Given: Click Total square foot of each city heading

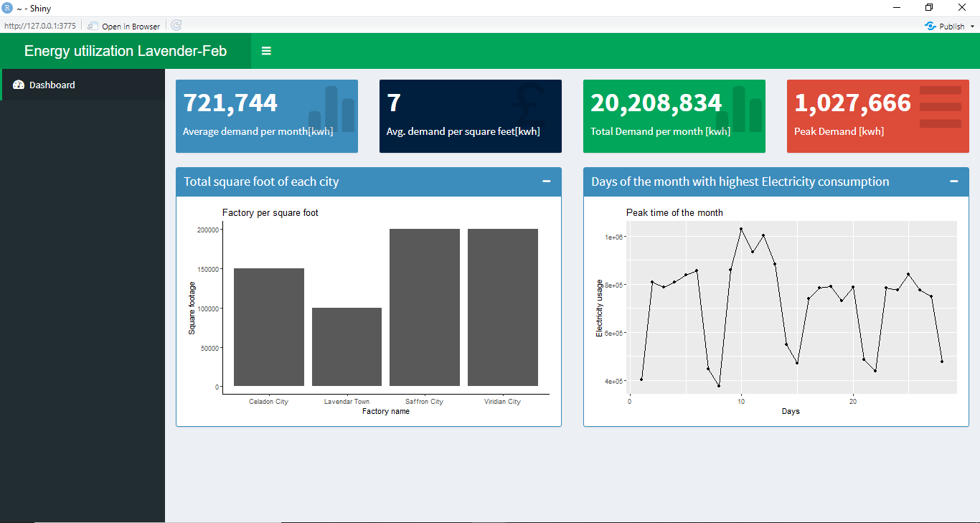Looking at the screenshot, I should [x=261, y=182].
